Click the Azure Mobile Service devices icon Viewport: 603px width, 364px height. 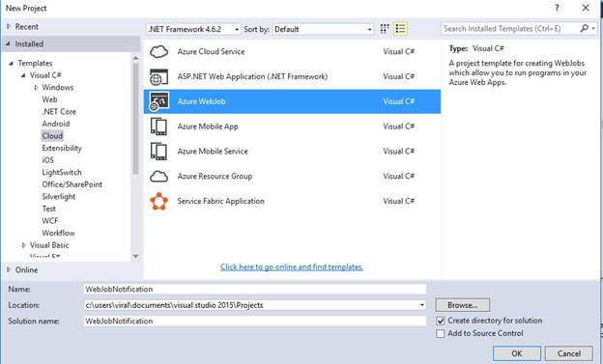click(x=158, y=152)
